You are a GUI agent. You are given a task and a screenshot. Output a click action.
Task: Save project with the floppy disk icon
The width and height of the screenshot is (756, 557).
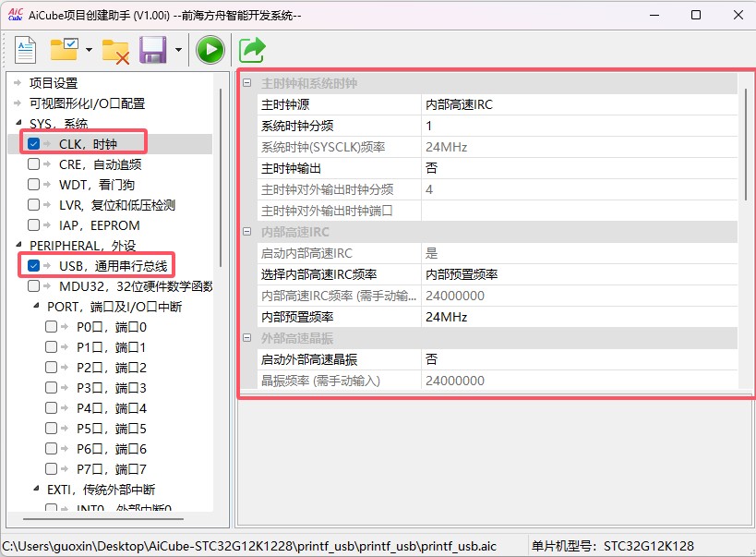point(153,50)
